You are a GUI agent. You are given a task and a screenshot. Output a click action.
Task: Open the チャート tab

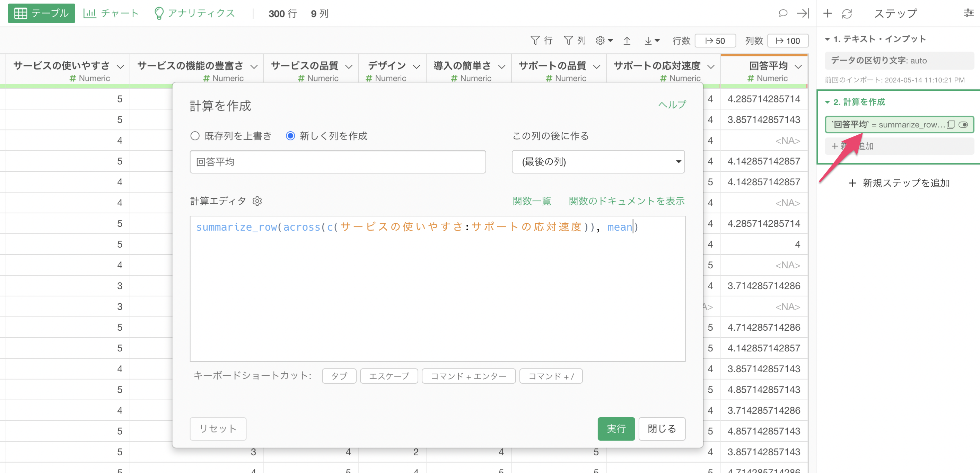111,13
